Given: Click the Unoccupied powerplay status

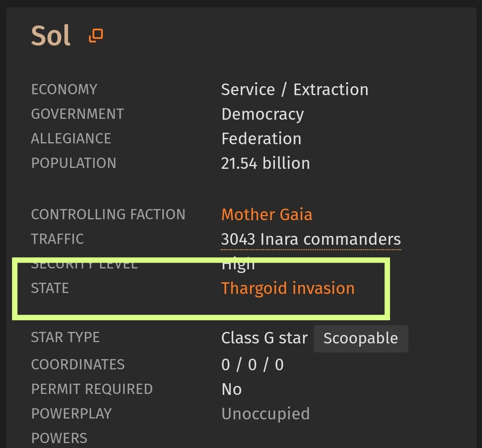Looking at the screenshot, I should pos(266,414).
